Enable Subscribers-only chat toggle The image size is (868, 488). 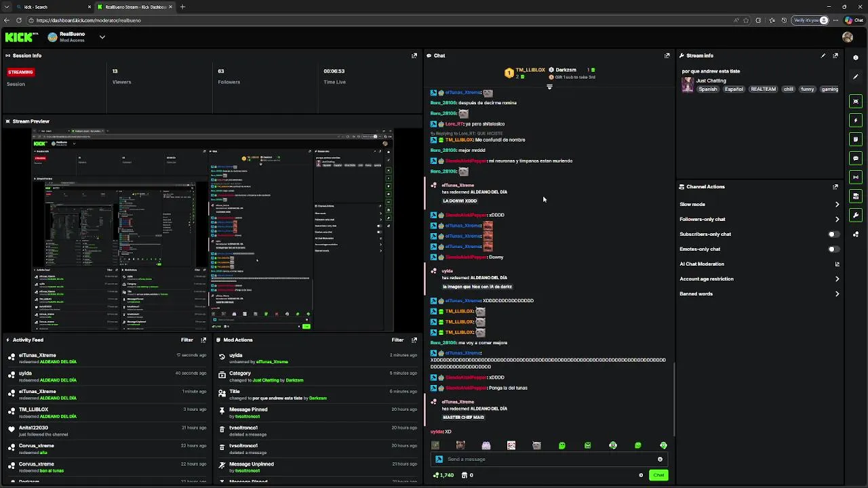833,234
